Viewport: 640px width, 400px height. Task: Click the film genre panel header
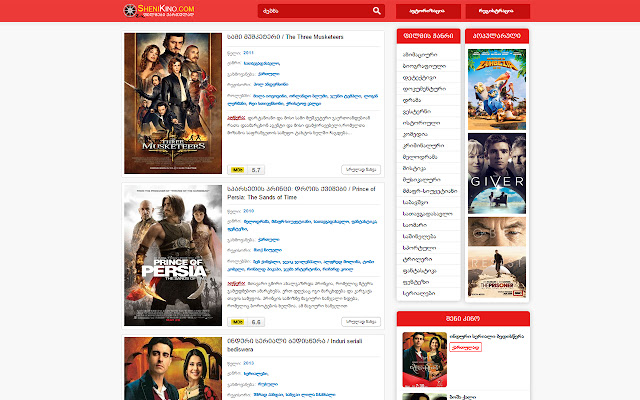tap(428, 36)
